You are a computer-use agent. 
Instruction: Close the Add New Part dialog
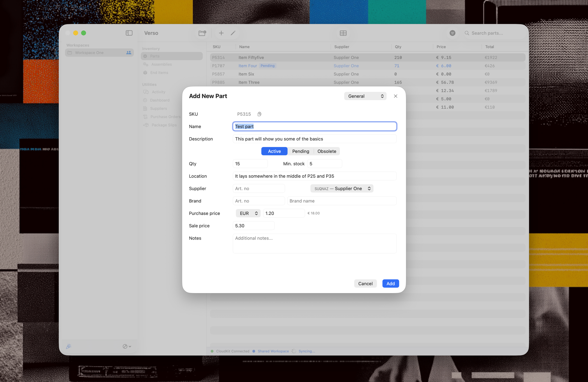click(x=395, y=96)
